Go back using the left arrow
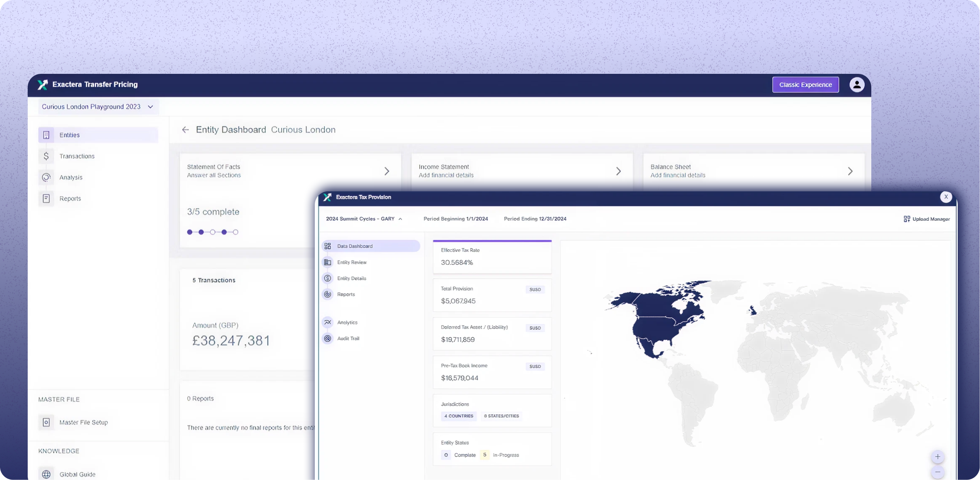The width and height of the screenshot is (980, 480). [185, 130]
